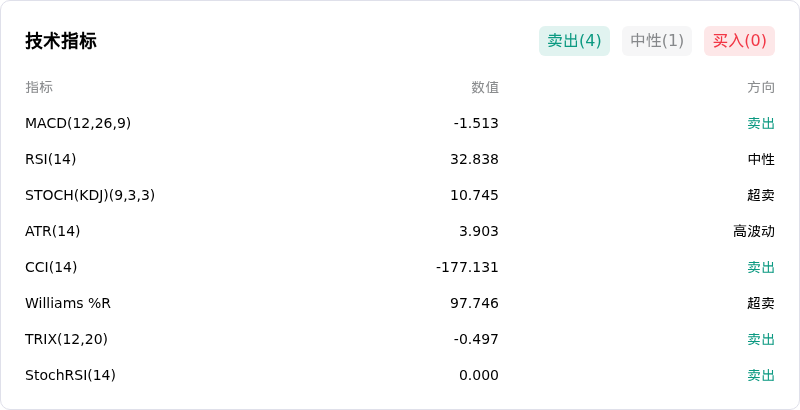Click the 方向 column header
Viewport: 800px width, 410px height.
pos(761,87)
